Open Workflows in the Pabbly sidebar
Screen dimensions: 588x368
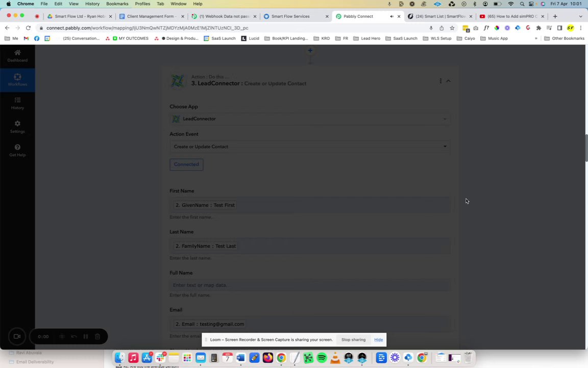[x=17, y=80]
